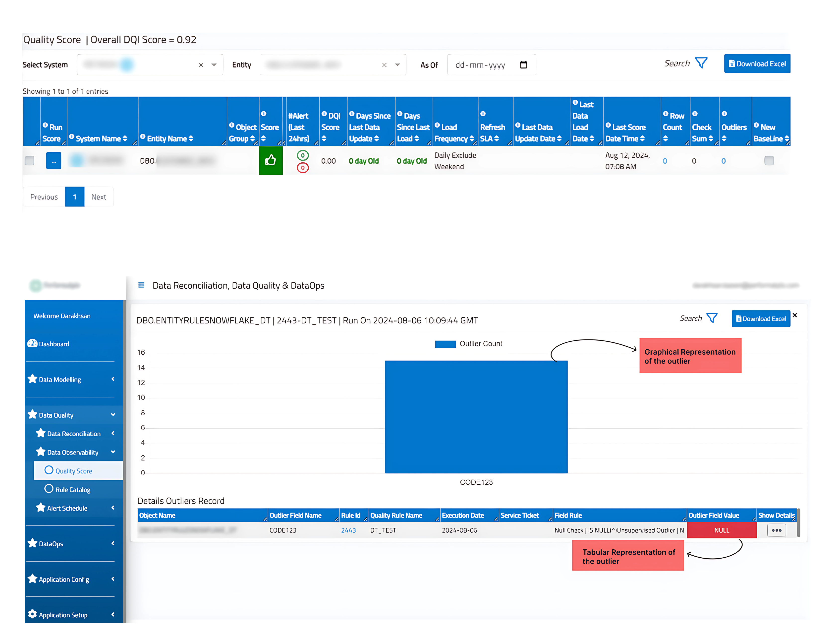The image size is (840, 643).
Task: Click the green alert count circle
Action: (x=303, y=155)
